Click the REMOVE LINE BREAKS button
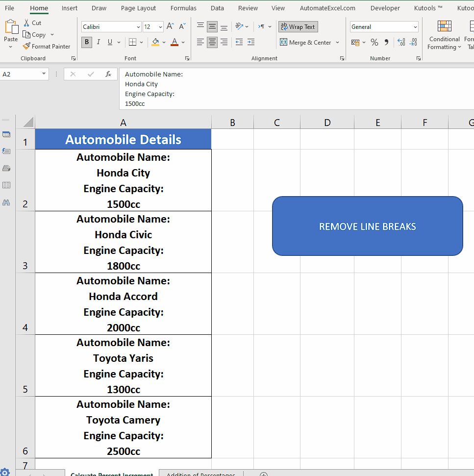 [368, 226]
